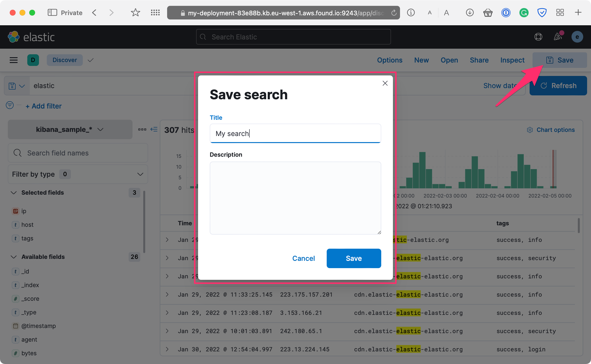Open the Inspect menu item
This screenshot has width=591, height=364.
point(512,60)
